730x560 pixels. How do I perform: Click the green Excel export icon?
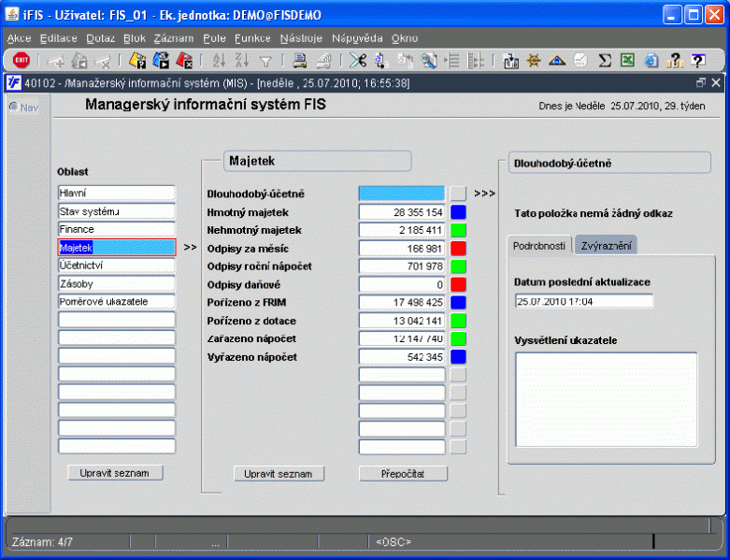[x=627, y=60]
